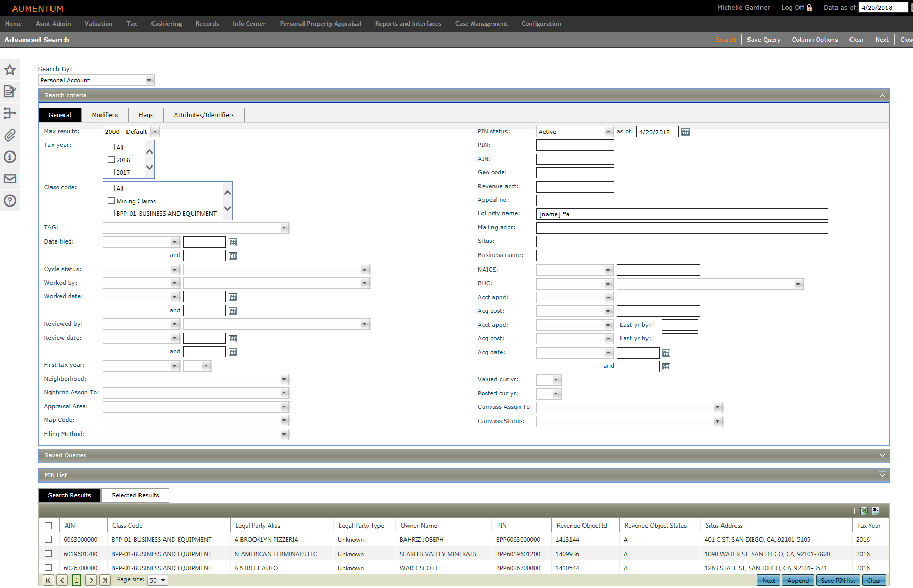
Task: Expand the Saved Queries panel
Action: pos(882,456)
